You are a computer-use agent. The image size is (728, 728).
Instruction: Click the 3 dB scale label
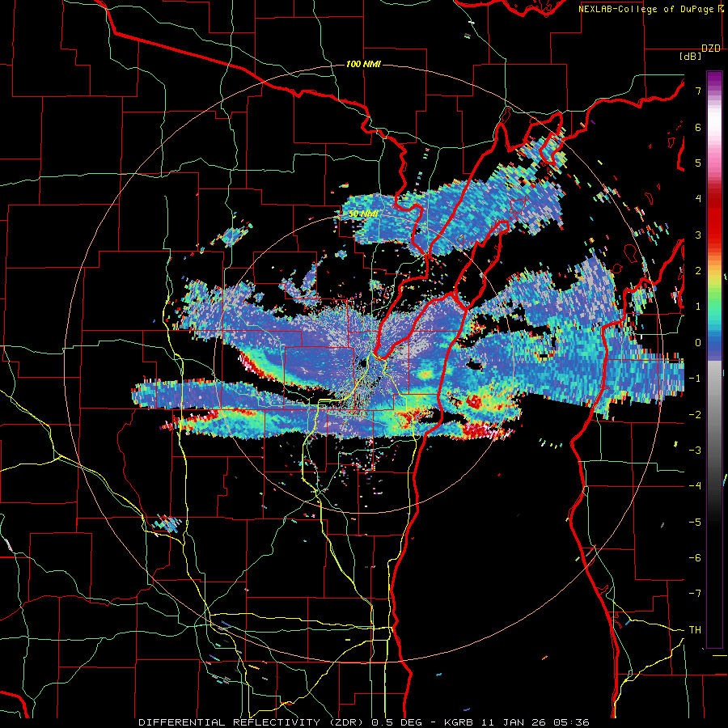click(x=698, y=235)
